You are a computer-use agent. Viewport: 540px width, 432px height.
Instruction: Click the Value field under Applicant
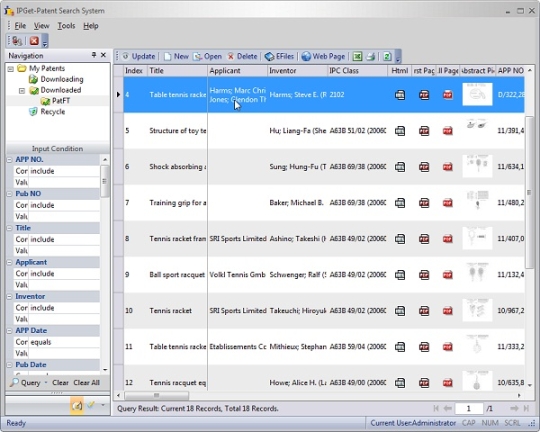(64, 285)
